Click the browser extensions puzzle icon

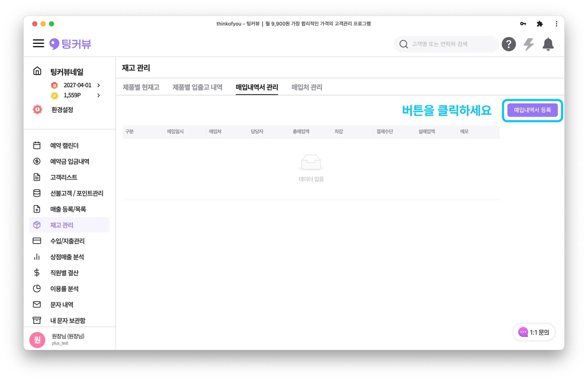pos(540,24)
